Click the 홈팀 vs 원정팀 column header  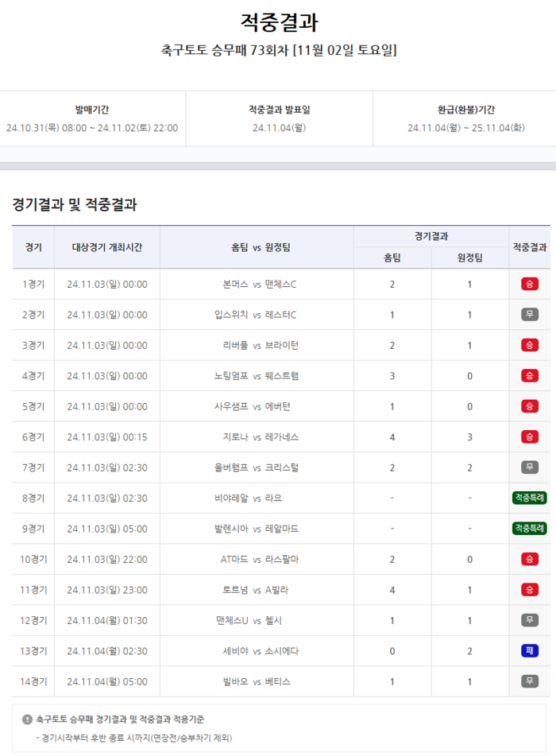(x=257, y=247)
